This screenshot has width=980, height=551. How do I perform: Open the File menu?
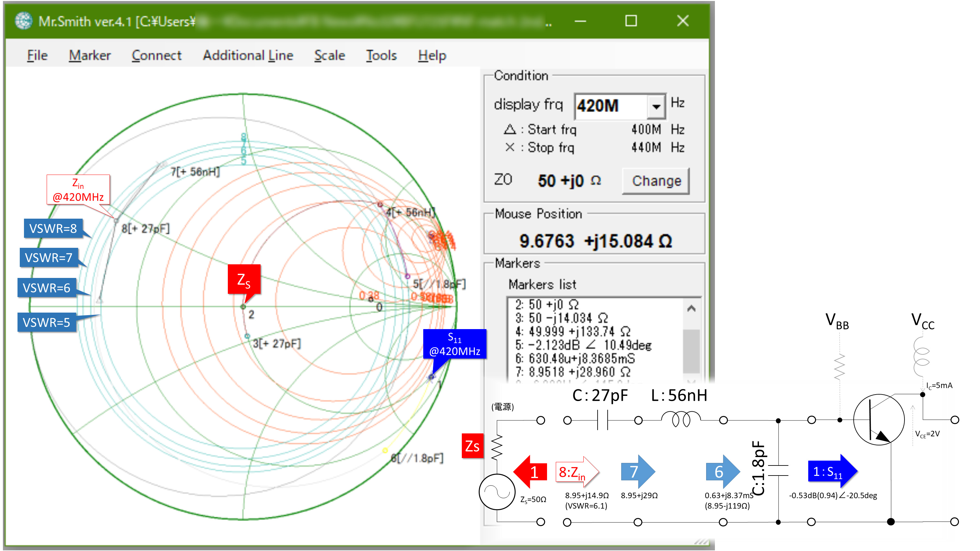pyautogui.click(x=37, y=55)
